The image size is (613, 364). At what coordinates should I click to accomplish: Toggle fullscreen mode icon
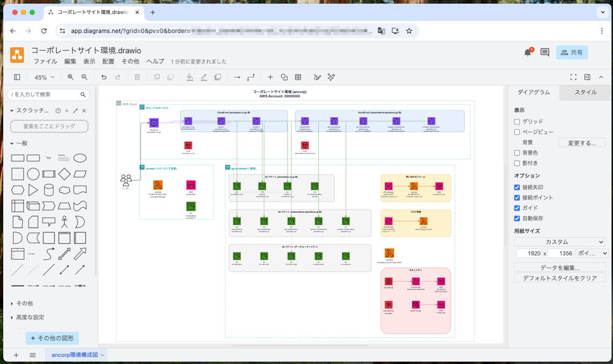pyautogui.click(x=574, y=77)
